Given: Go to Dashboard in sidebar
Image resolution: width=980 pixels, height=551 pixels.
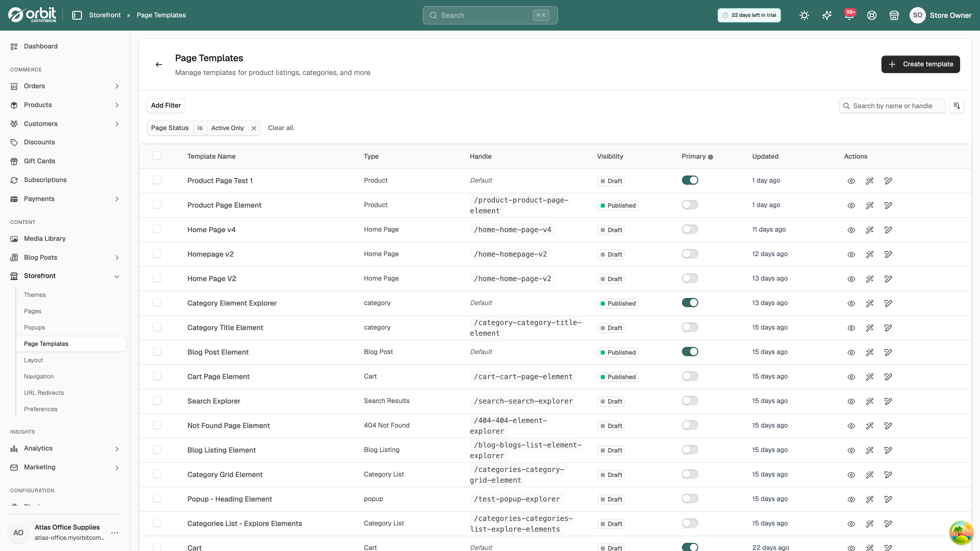Looking at the screenshot, I should coord(41,46).
